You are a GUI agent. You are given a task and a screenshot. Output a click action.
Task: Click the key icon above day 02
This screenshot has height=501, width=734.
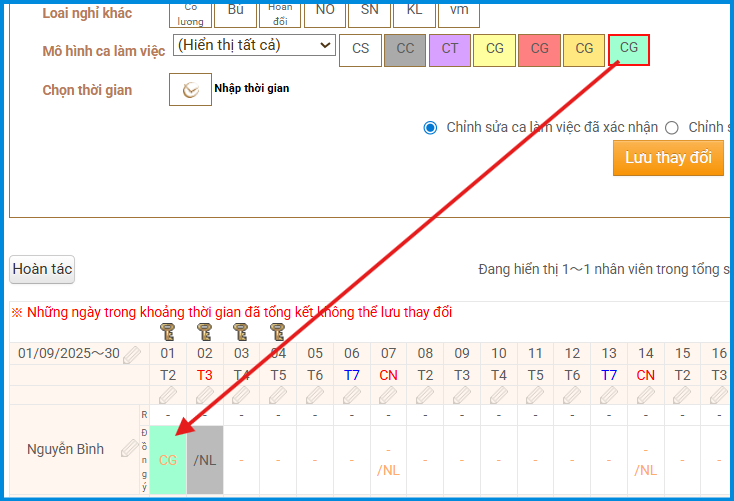(205, 331)
